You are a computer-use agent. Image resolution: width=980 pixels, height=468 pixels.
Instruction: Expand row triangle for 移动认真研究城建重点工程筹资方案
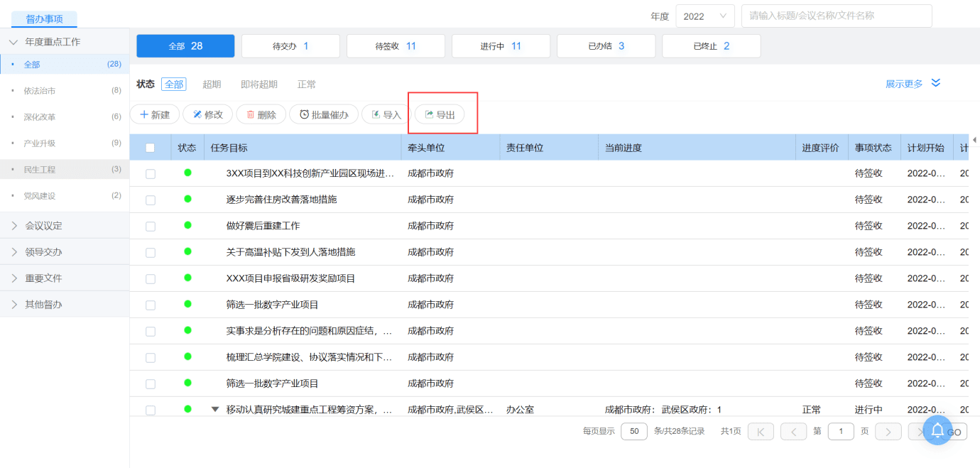pyautogui.click(x=215, y=409)
